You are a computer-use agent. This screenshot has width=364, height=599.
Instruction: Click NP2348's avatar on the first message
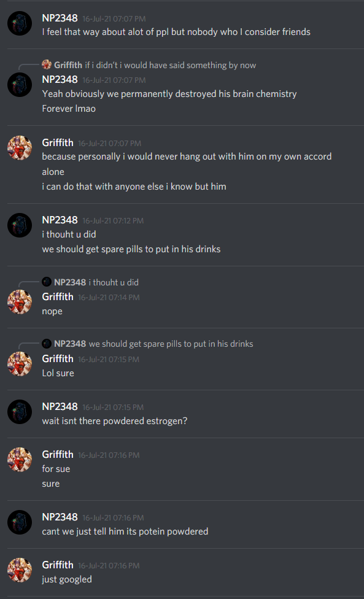click(20, 24)
